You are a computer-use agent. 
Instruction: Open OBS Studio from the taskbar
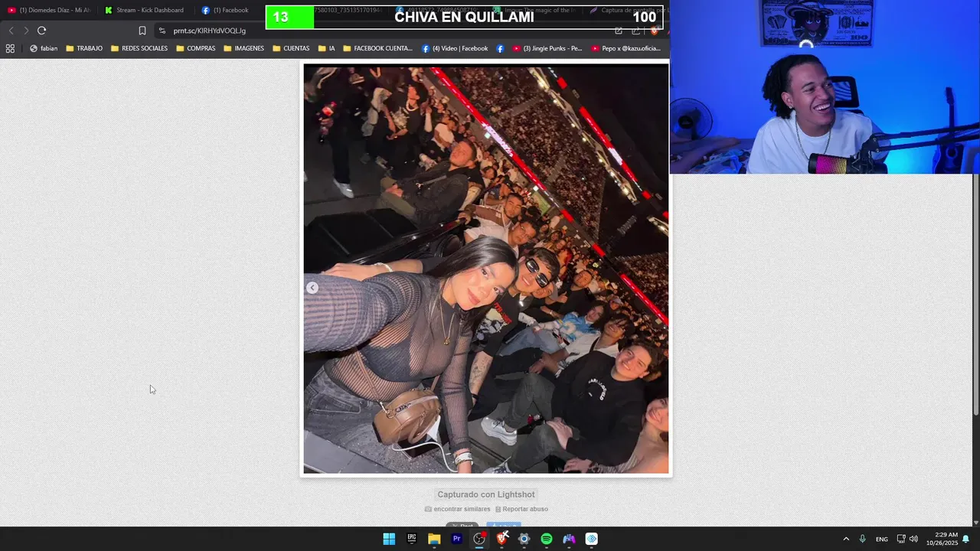(479, 539)
